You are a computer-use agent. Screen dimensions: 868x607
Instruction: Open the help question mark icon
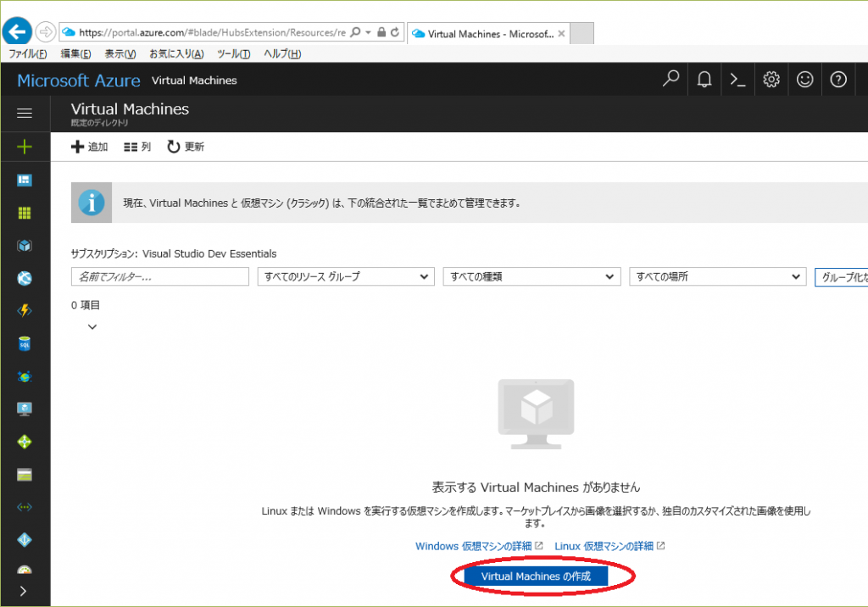tap(838, 79)
